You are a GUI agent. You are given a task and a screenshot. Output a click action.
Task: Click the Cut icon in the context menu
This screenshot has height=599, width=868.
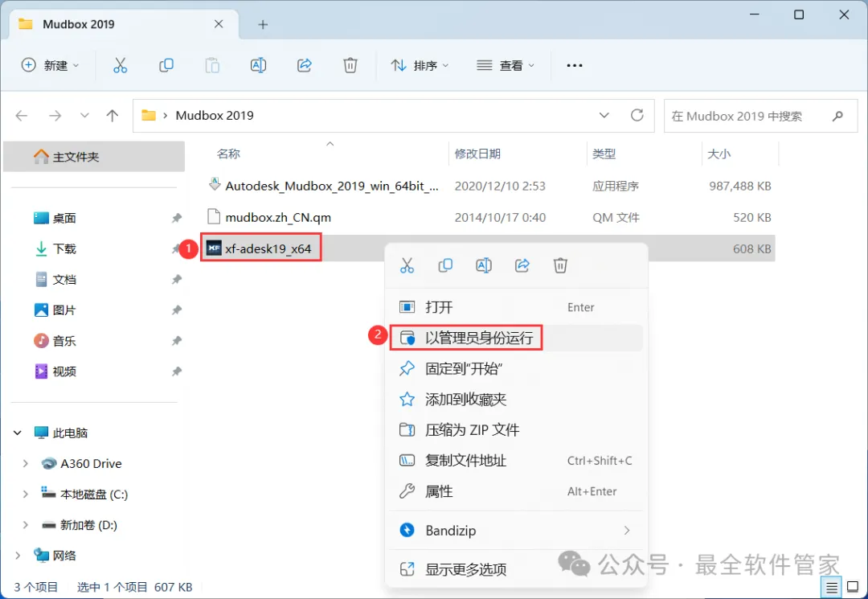pyautogui.click(x=407, y=265)
